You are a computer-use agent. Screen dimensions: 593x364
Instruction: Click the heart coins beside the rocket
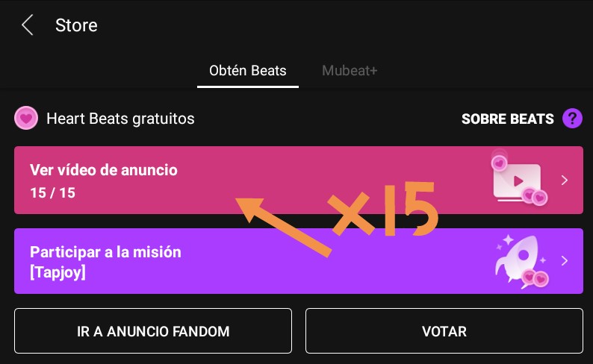click(535, 278)
